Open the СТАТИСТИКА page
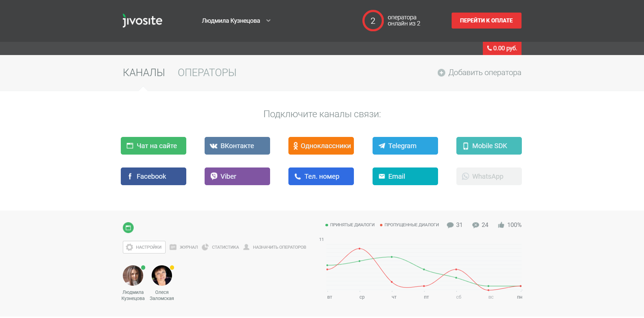The height and width of the screenshot is (318, 644). point(221,247)
